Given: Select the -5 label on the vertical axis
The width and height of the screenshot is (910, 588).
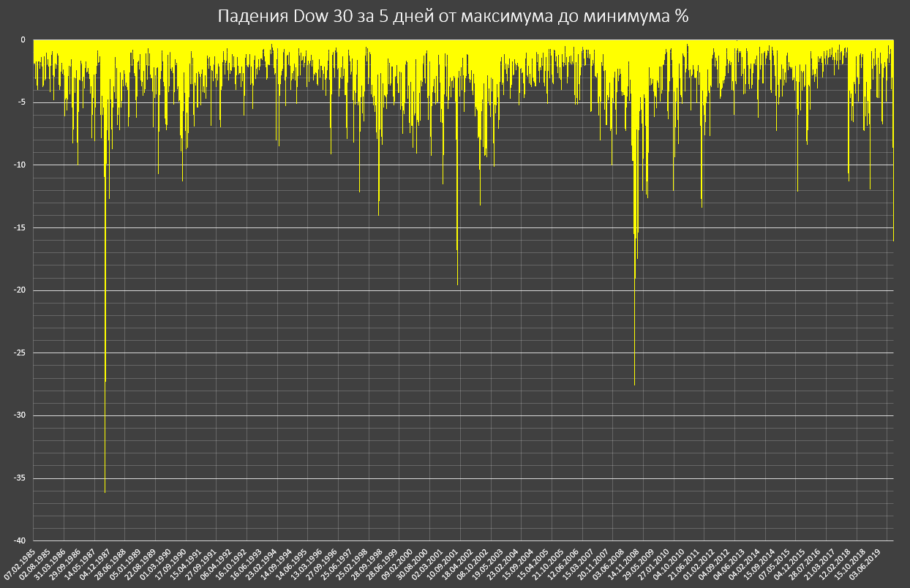Looking at the screenshot, I should coord(21,102).
